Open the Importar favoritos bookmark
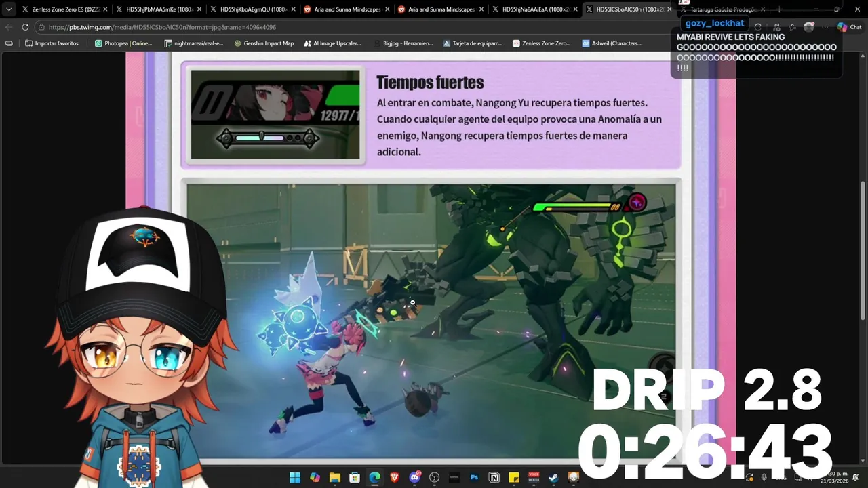The height and width of the screenshot is (488, 868). point(52,43)
